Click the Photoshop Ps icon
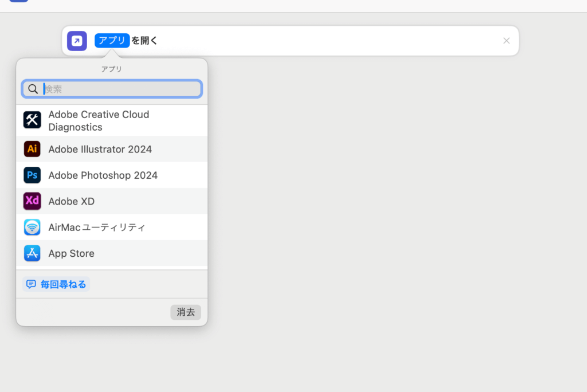Viewport: 587px width, 392px height. click(x=32, y=175)
